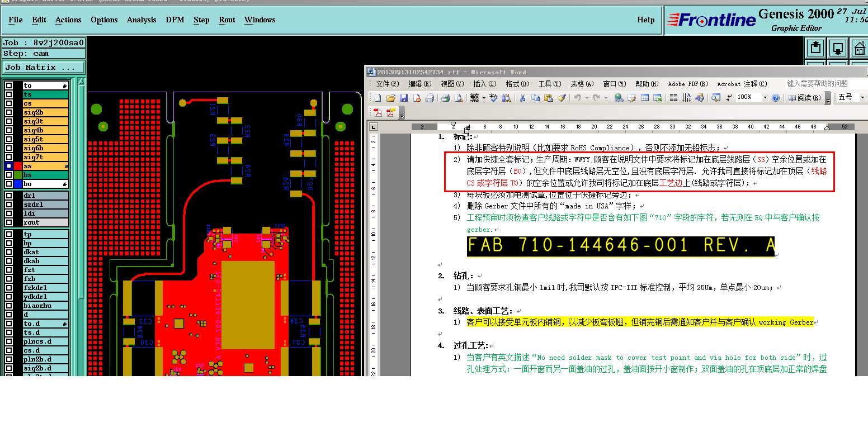868x423 pixels.
Task: Click the Genesis Windows menu
Action: pos(260,20)
